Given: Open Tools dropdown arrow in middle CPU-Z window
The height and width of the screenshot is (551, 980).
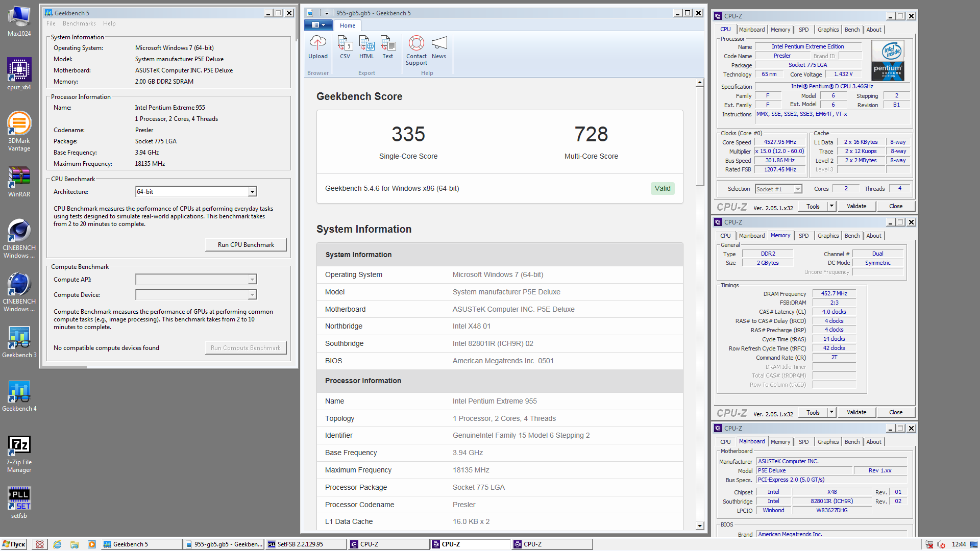Looking at the screenshot, I should tap(831, 412).
